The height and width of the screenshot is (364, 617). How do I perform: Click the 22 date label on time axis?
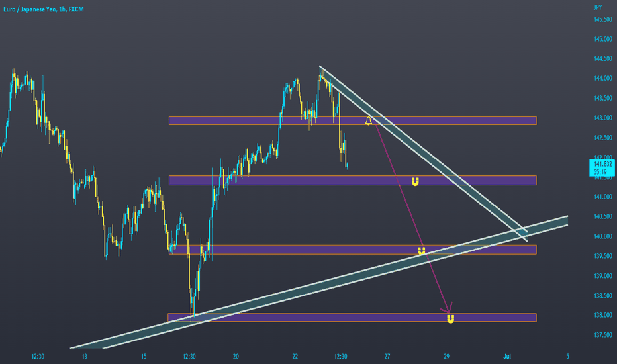(x=295, y=357)
